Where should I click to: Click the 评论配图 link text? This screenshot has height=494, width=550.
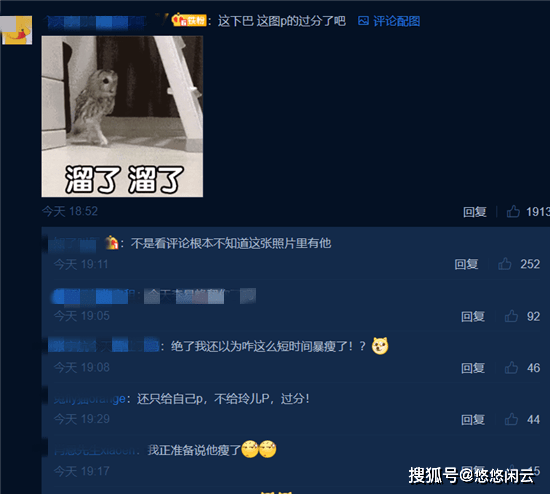(397, 21)
